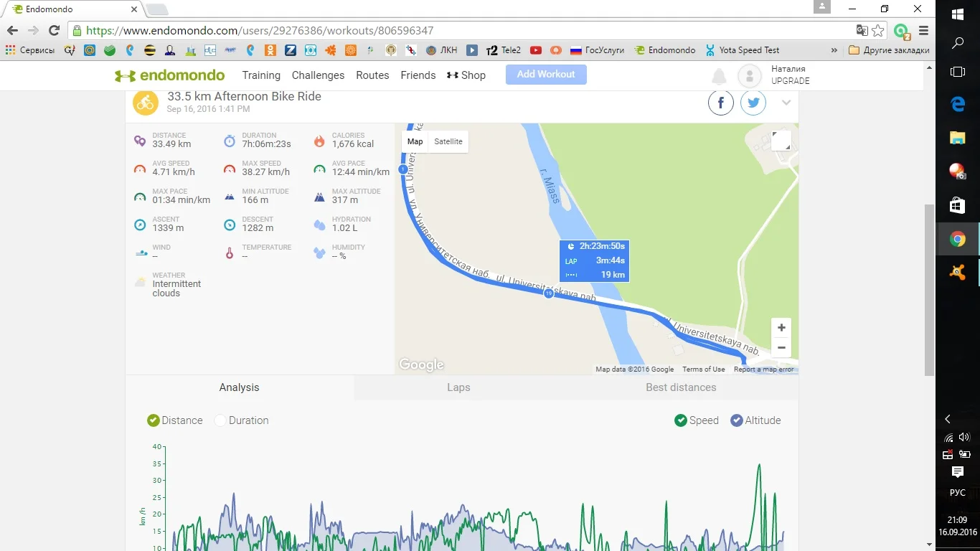Switch to the Best distances tab
The width and height of the screenshot is (980, 551).
click(x=681, y=387)
